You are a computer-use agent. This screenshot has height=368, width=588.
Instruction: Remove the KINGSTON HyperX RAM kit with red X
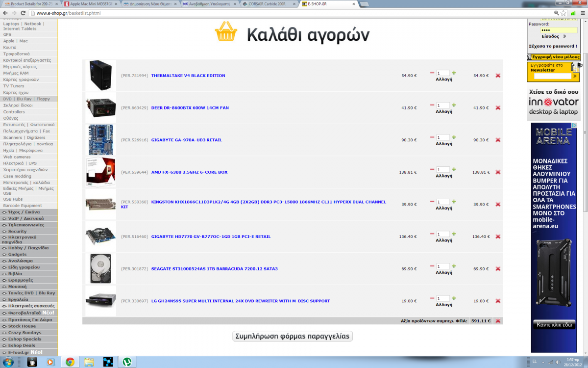click(498, 205)
